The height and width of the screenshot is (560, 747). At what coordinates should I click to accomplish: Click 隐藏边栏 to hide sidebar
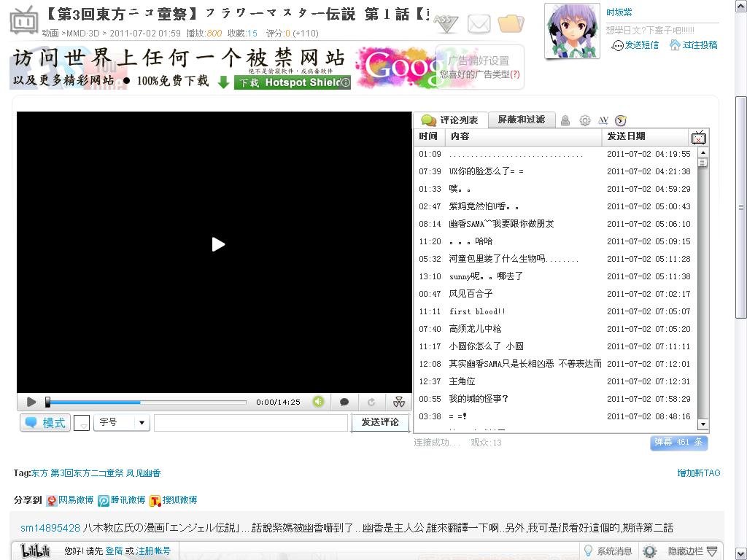[x=693, y=551]
